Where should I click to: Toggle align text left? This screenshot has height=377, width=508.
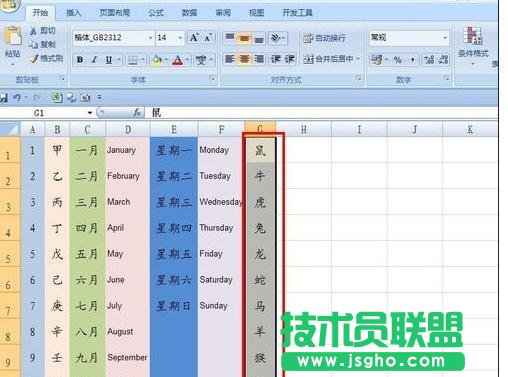(230, 59)
